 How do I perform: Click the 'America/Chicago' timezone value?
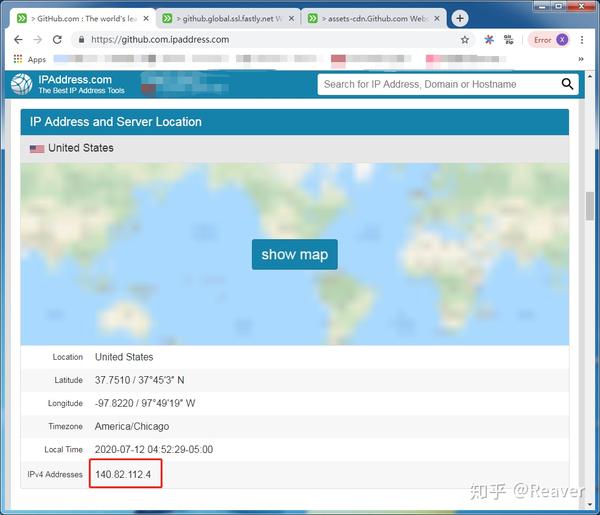click(x=132, y=426)
